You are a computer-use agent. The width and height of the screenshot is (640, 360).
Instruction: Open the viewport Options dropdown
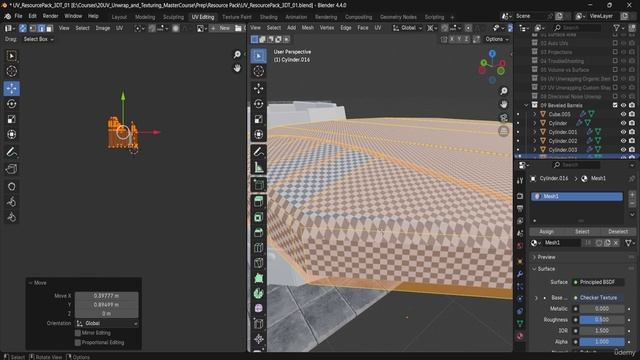point(497,39)
